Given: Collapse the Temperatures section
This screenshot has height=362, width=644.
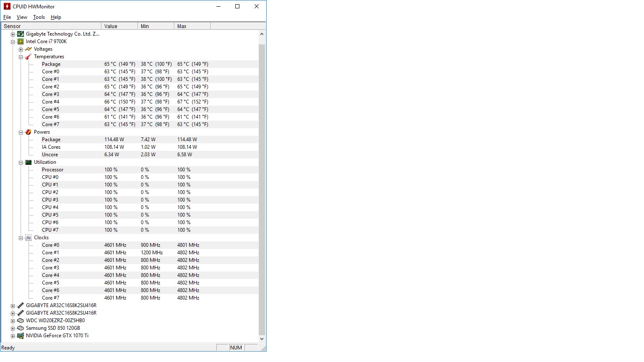Looking at the screenshot, I should pyautogui.click(x=21, y=57).
